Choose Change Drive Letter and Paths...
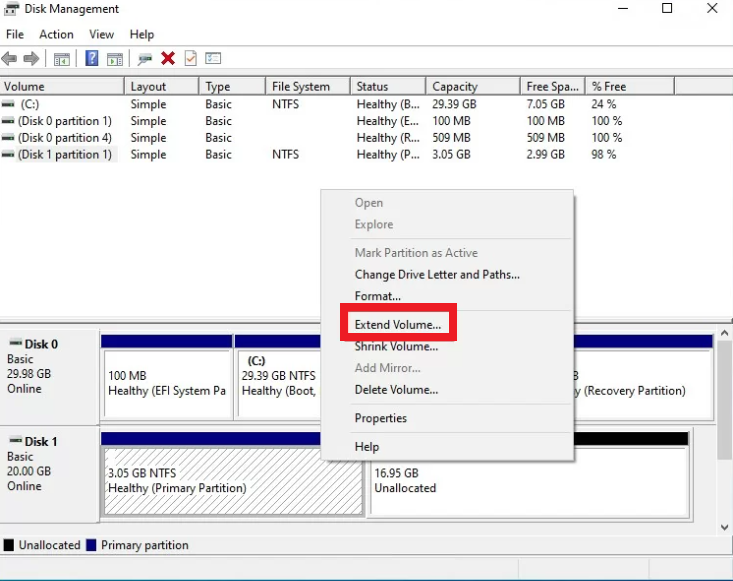 coord(437,274)
